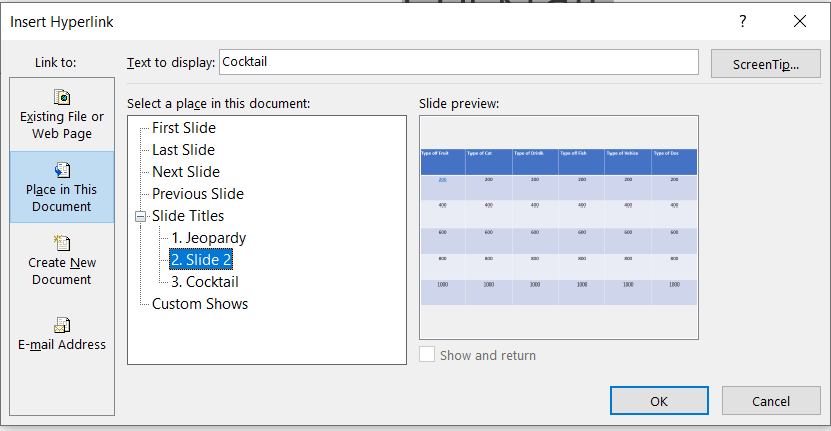The height and width of the screenshot is (431, 831).
Task: Collapse the Slide Titles tree node
Action: click(140, 216)
